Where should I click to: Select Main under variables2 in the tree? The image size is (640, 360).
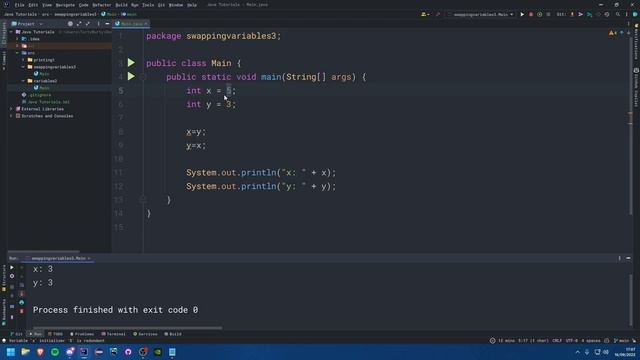[x=42, y=88]
